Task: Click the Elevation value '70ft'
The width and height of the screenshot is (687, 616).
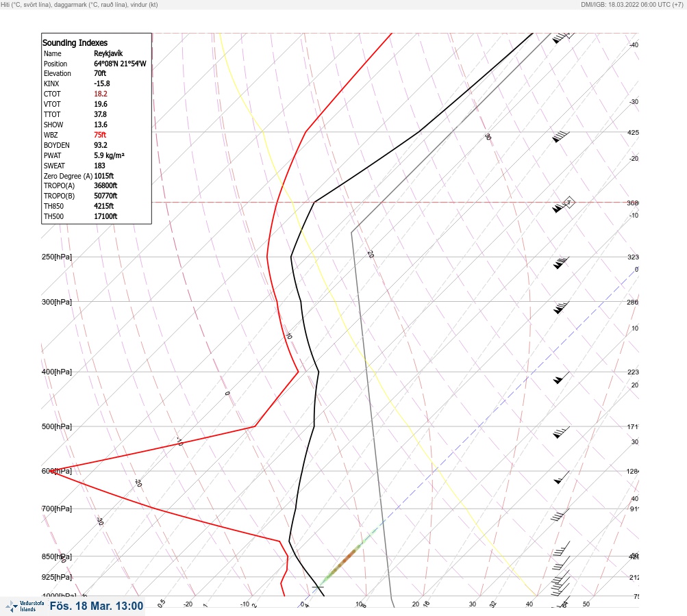Action: click(x=100, y=73)
